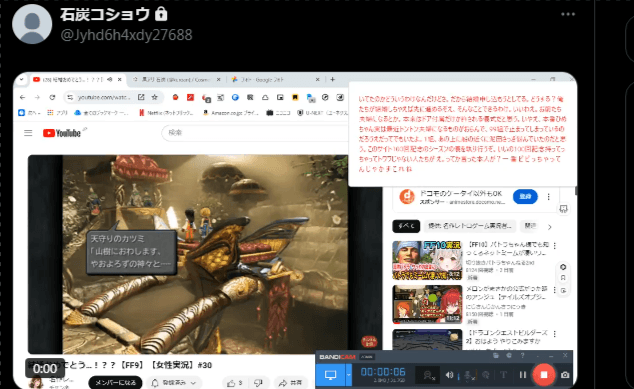634x389 pixels.
Task: Open the blue G extension icon
Action: [235, 97]
